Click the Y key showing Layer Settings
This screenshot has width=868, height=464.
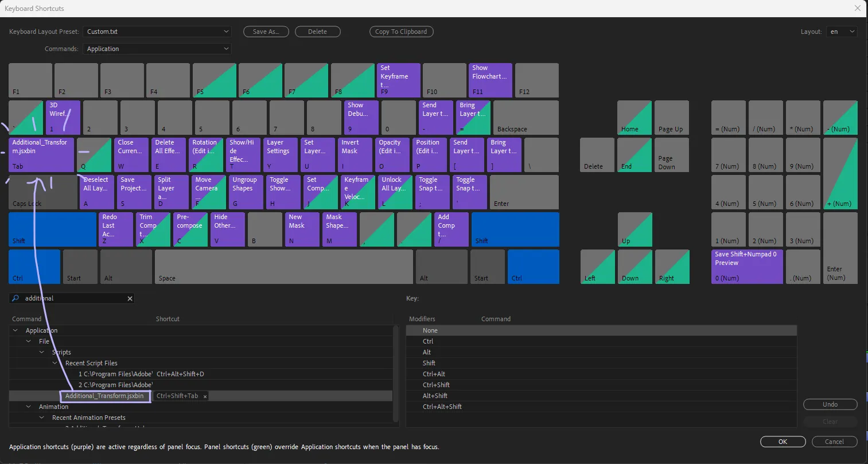pos(281,155)
